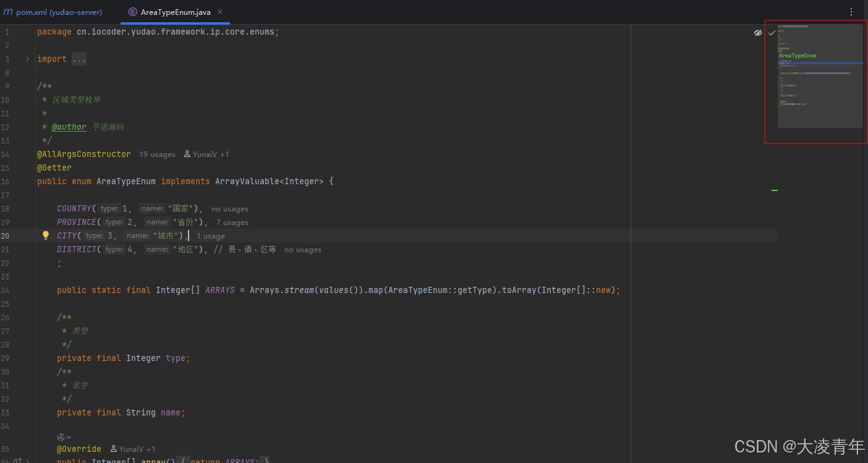Open 19 usages of AreaTypeEnum
Screen dimensions: 868x463
pyautogui.click(x=157, y=154)
